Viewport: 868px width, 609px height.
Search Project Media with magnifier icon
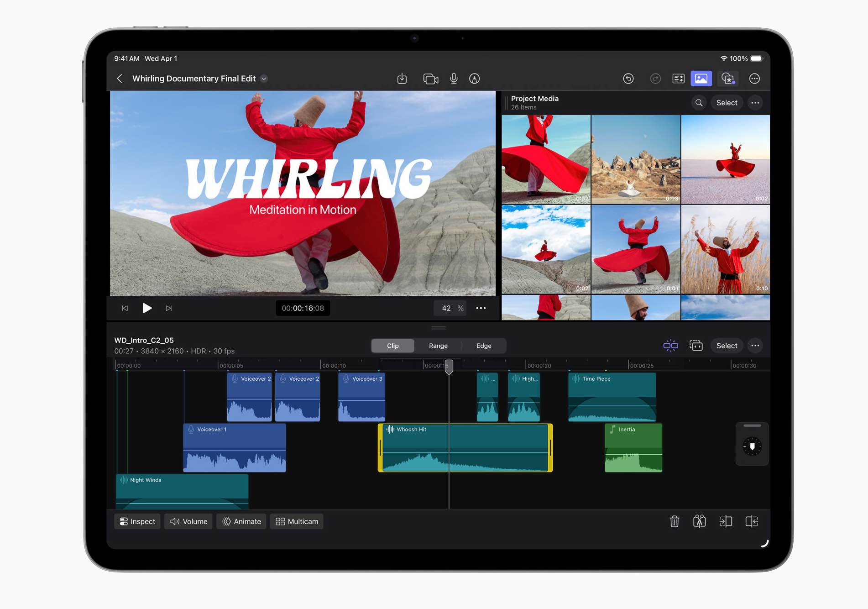coord(699,103)
